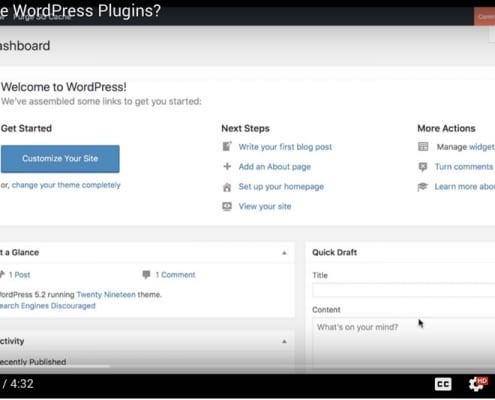Collapse the At a Glance panel
Image resolution: width=495 pixels, height=400 pixels.
[284, 253]
